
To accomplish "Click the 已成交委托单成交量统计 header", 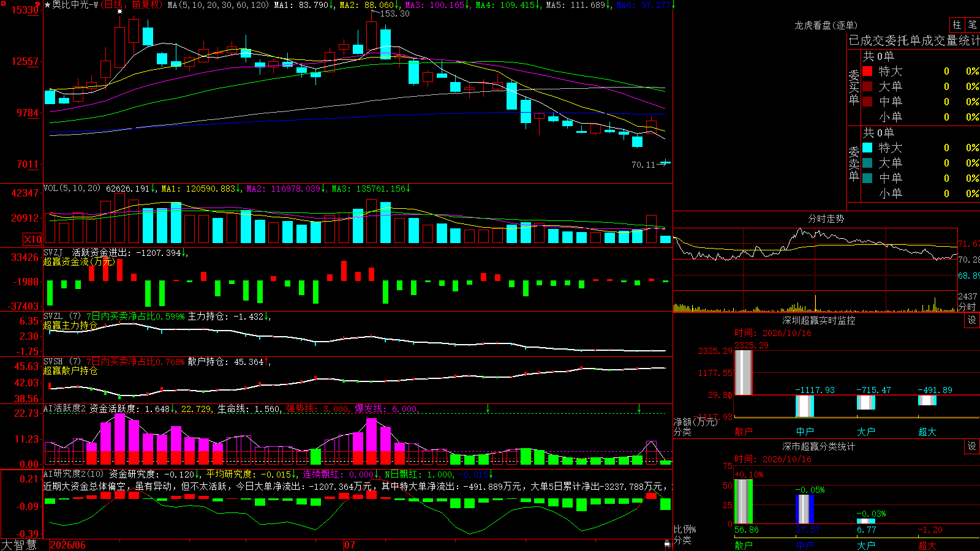I will point(914,40).
